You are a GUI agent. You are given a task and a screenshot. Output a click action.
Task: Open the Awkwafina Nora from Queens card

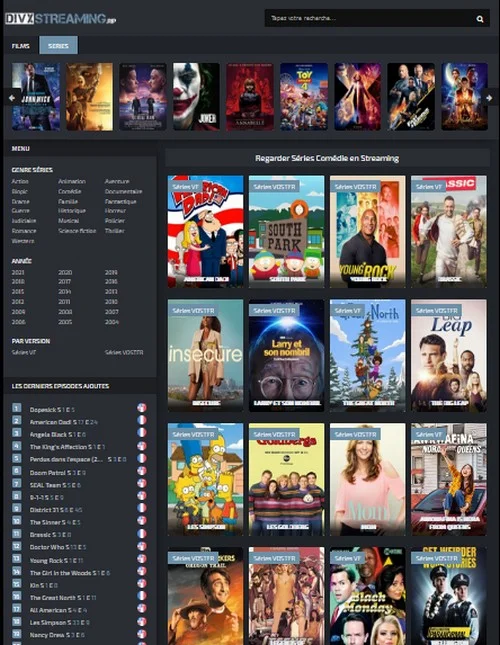(449, 479)
